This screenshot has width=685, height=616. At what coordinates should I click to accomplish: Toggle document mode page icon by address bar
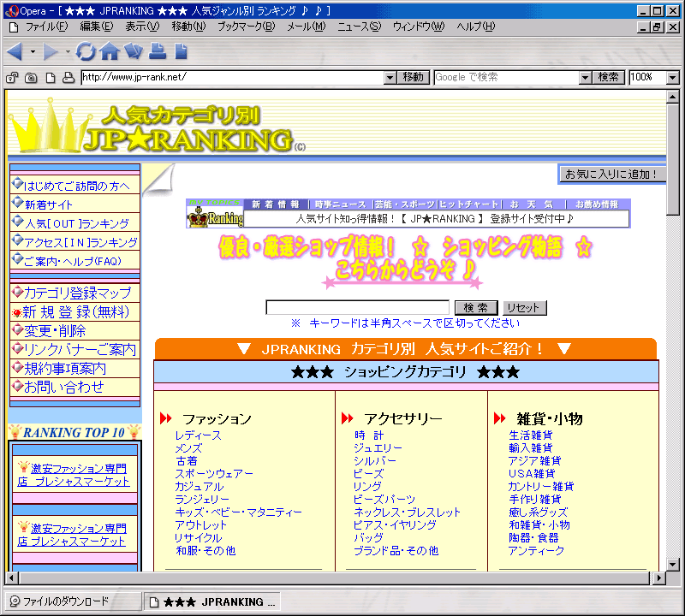tap(51, 78)
